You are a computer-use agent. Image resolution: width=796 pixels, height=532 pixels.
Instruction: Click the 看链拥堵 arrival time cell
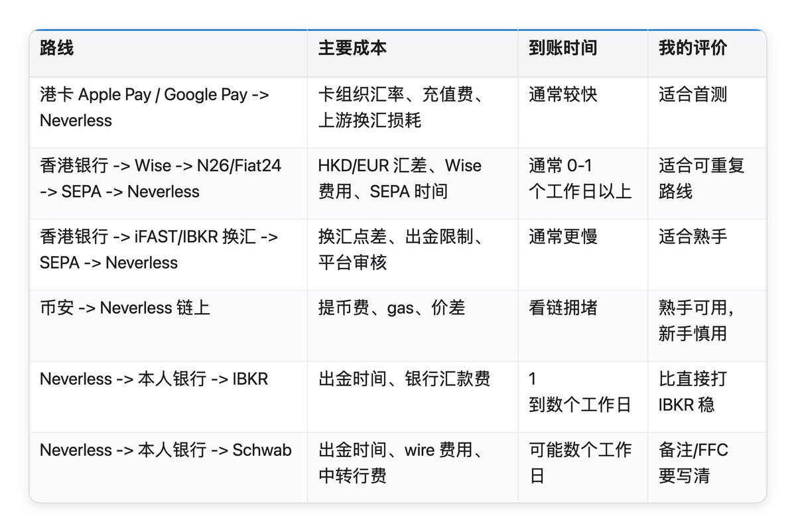583,325
